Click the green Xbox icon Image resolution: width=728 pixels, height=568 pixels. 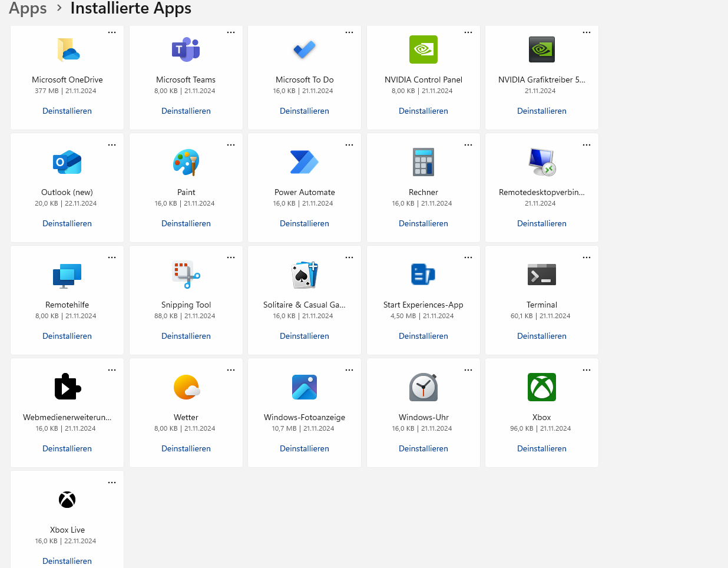click(x=542, y=387)
